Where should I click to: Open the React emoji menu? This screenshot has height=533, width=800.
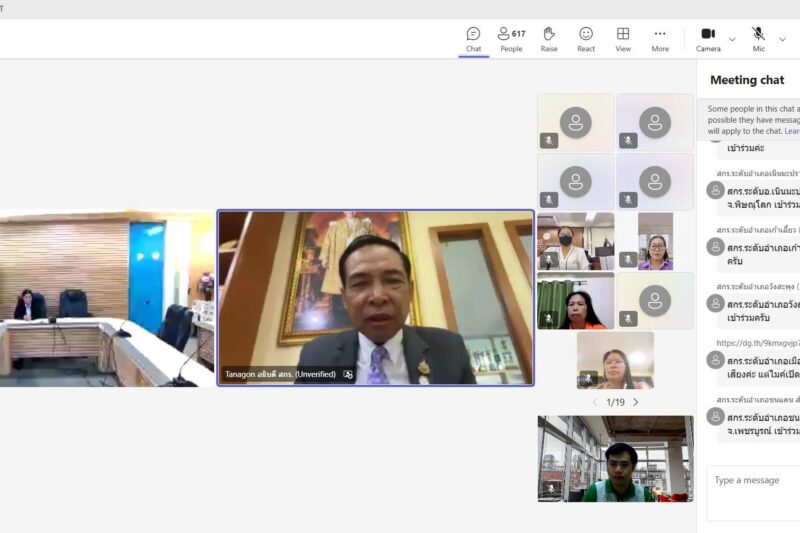[586, 39]
